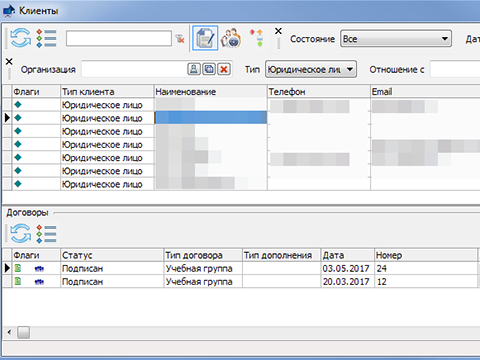Open the Состояние dropdown showing Все

(x=396, y=39)
